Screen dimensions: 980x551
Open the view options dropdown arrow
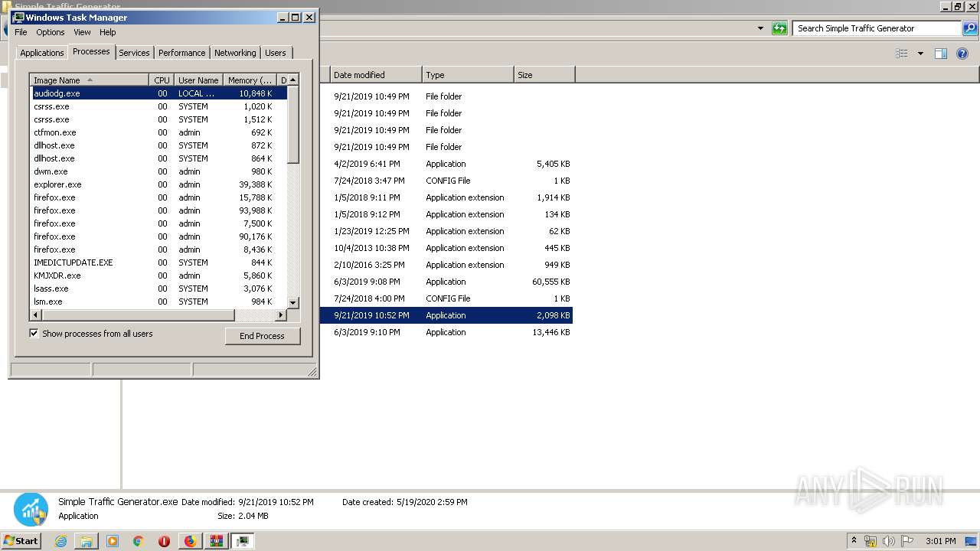click(920, 54)
